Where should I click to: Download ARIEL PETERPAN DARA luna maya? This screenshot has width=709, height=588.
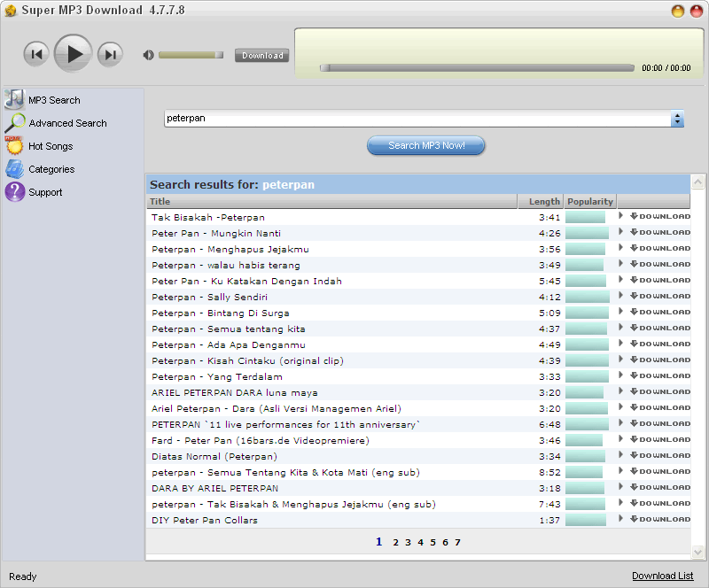click(x=660, y=391)
